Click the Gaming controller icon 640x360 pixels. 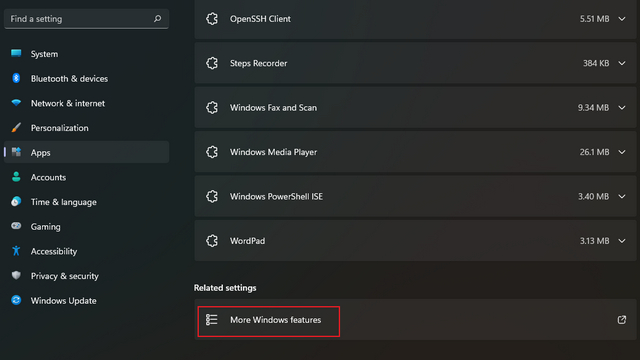16,226
